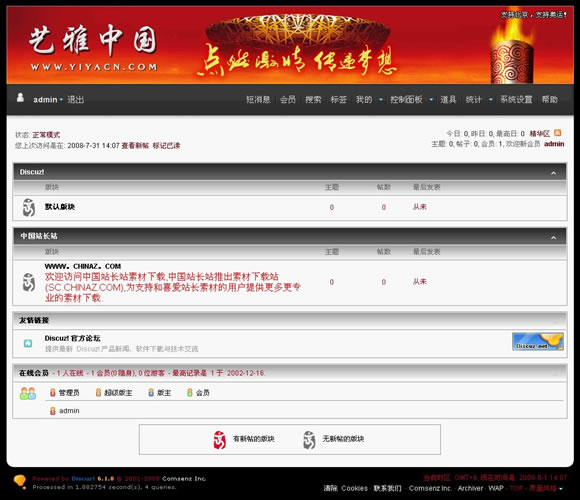Click the gray 无新帖的版块 legend icon
This screenshot has height=500, width=580.
point(309,440)
